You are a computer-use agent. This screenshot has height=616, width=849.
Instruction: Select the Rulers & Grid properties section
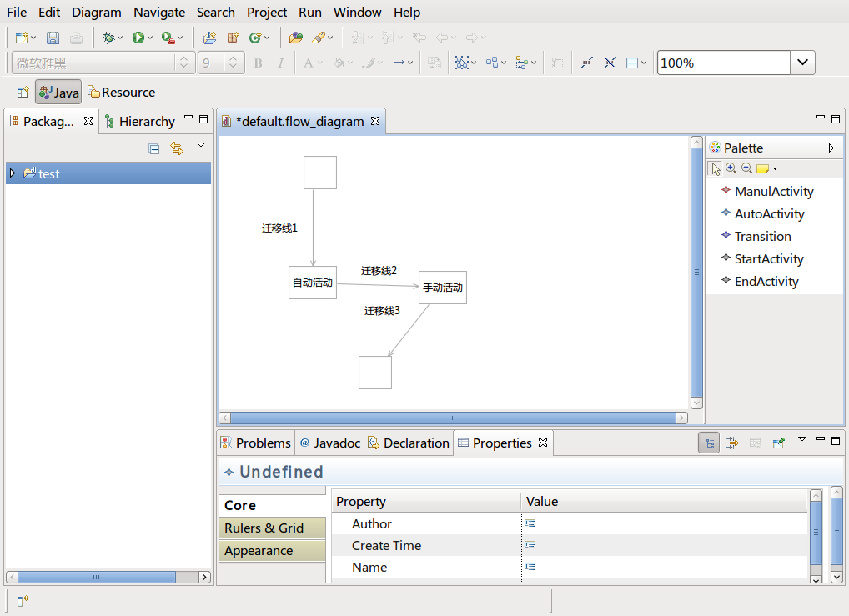tap(264, 528)
